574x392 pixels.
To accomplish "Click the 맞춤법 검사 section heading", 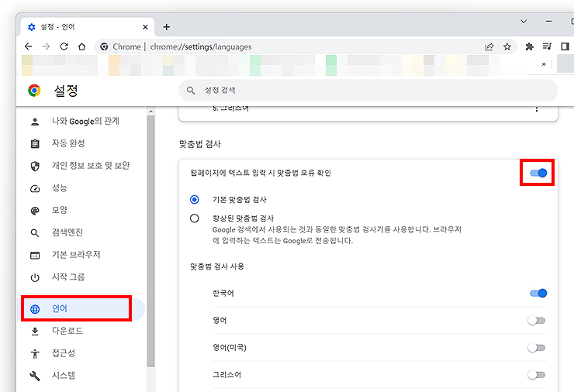I will tap(200, 144).
